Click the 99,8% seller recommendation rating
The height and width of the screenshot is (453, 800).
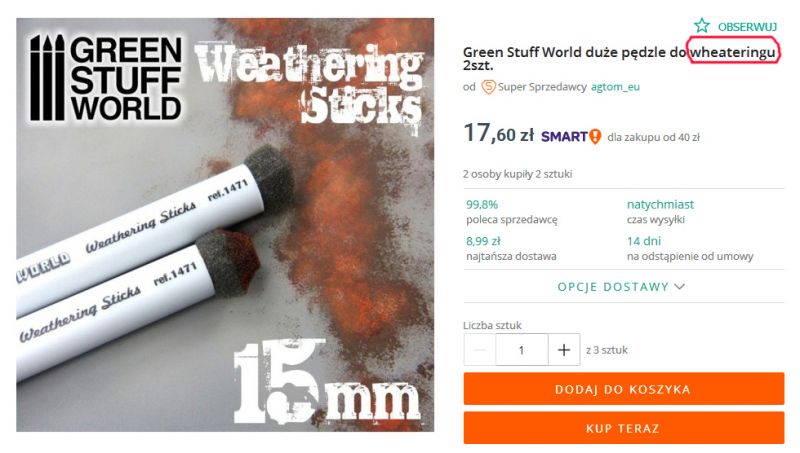[482, 205]
